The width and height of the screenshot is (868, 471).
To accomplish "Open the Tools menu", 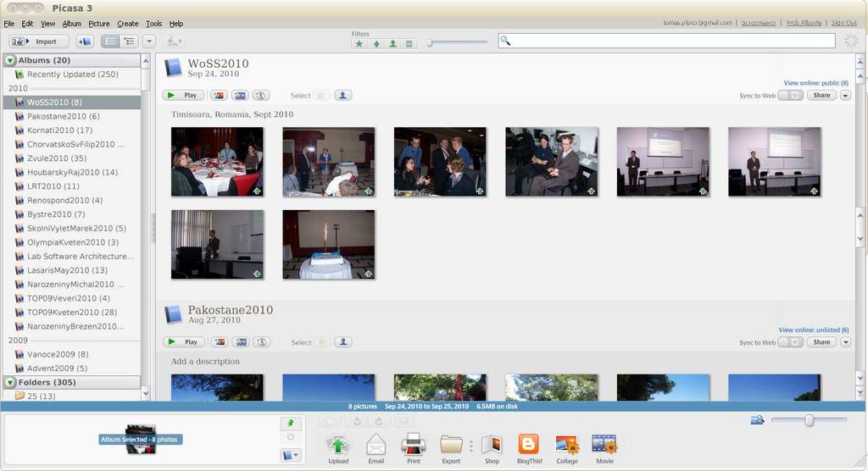I will coord(154,23).
